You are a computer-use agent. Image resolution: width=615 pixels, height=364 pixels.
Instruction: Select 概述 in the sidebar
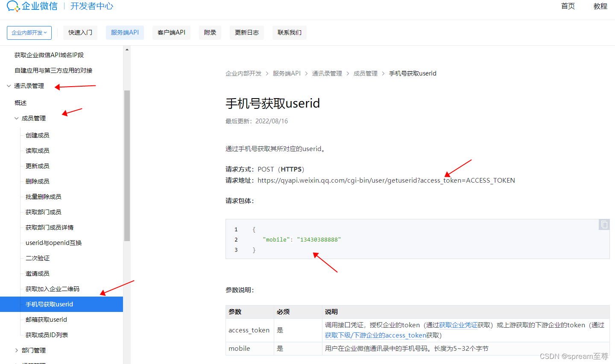click(20, 103)
